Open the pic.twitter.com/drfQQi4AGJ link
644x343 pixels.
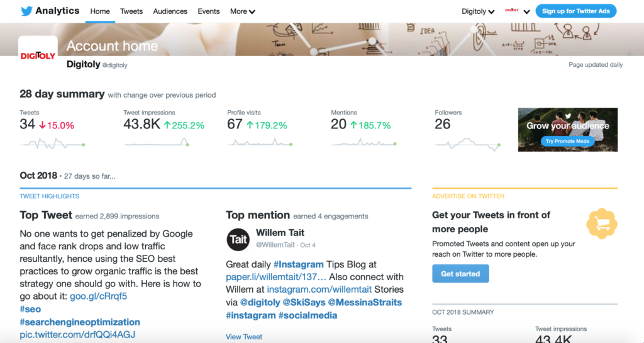tap(77, 335)
